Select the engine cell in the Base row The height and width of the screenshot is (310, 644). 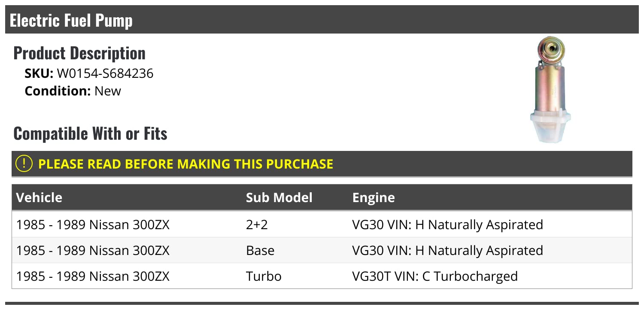pos(447,250)
